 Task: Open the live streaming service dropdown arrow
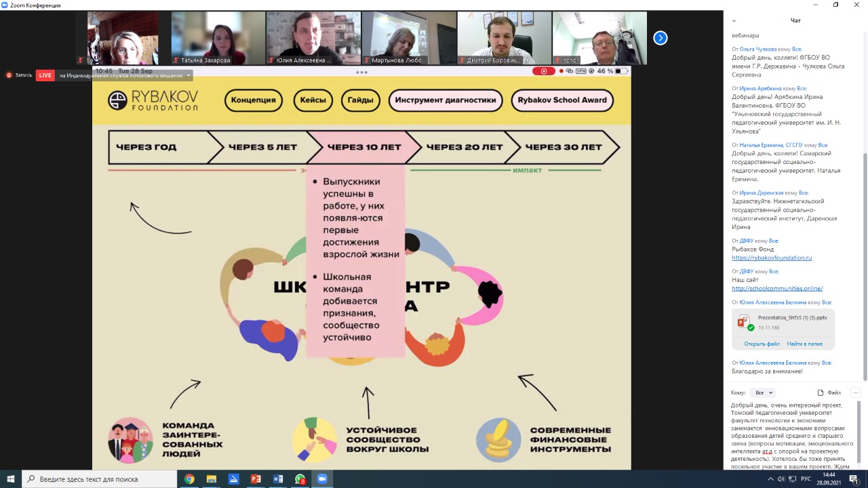(x=189, y=75)
